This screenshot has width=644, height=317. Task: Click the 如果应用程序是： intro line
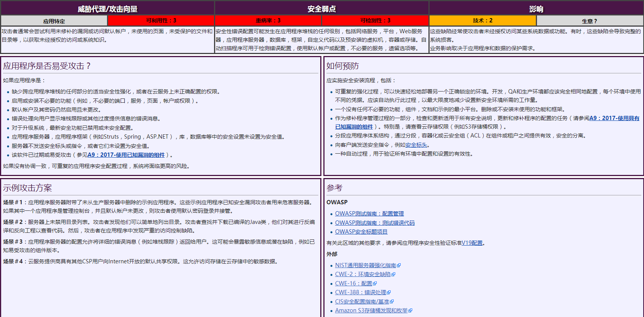coord(24,80)
